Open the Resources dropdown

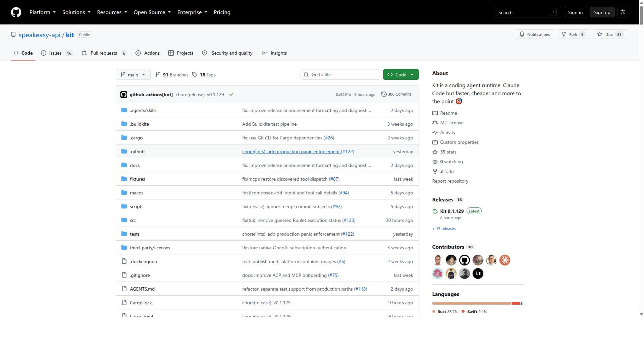(x=112, y=12)
